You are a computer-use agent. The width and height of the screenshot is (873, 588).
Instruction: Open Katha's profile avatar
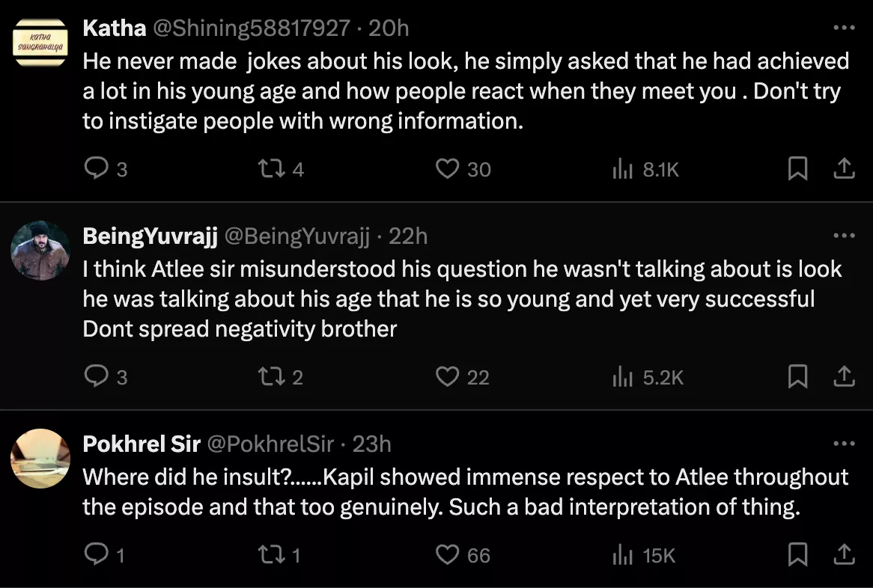40,43
